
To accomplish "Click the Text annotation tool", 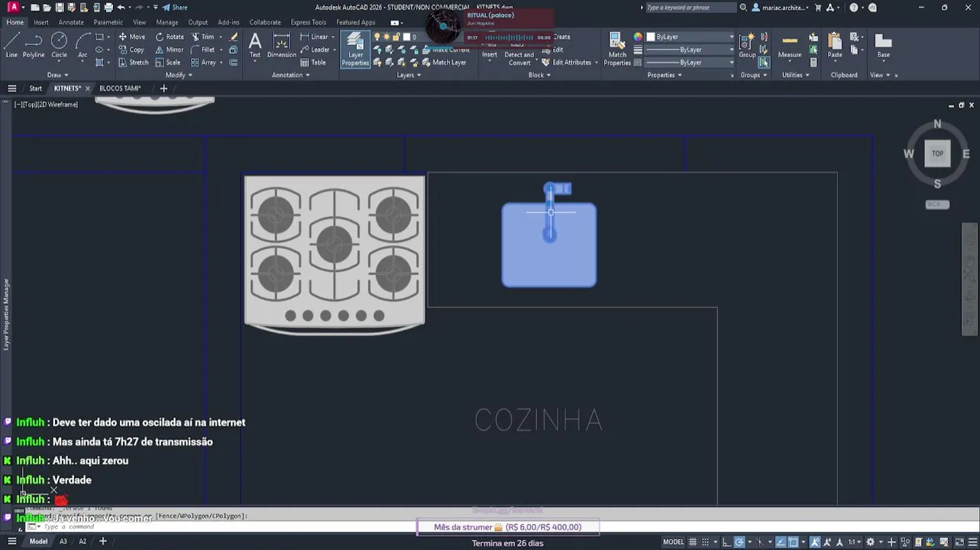I will coord(255,45).
